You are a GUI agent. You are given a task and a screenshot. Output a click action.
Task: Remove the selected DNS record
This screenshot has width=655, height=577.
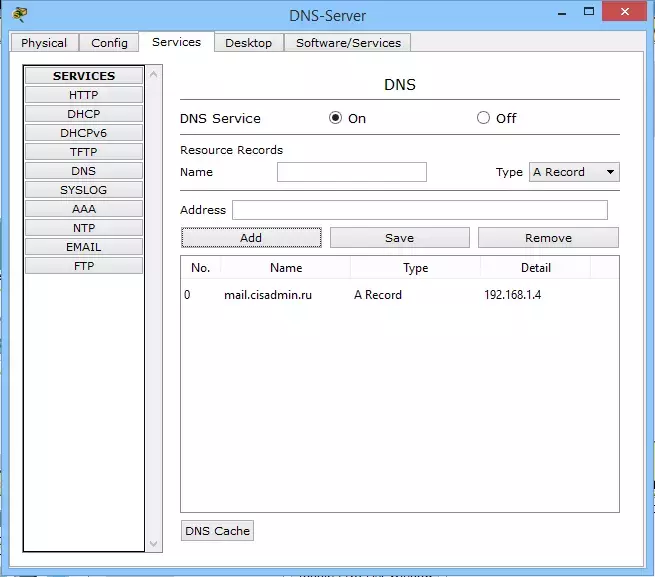pos(548,238)
